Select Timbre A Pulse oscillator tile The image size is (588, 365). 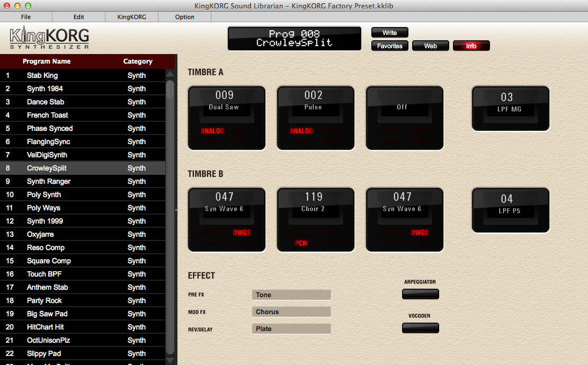[x=315, y=118]
